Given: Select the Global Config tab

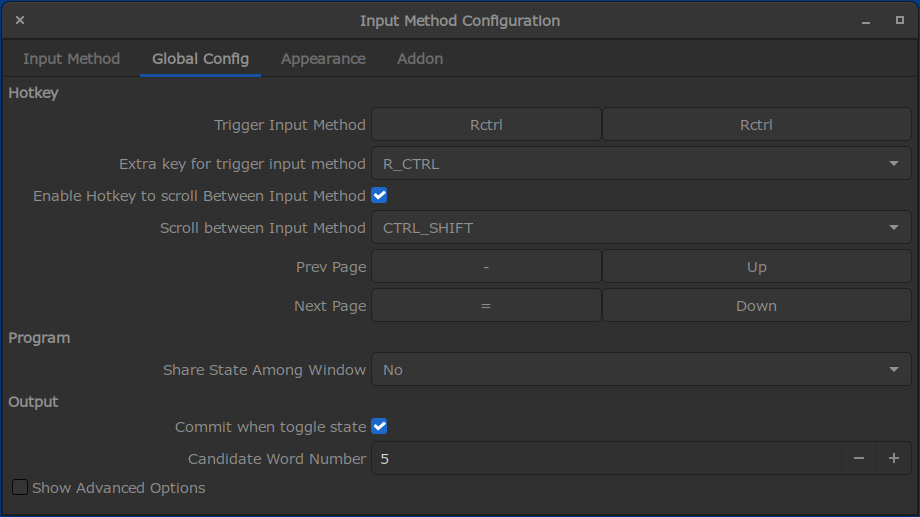Looking at the screenshot, I should pos(200,59).
